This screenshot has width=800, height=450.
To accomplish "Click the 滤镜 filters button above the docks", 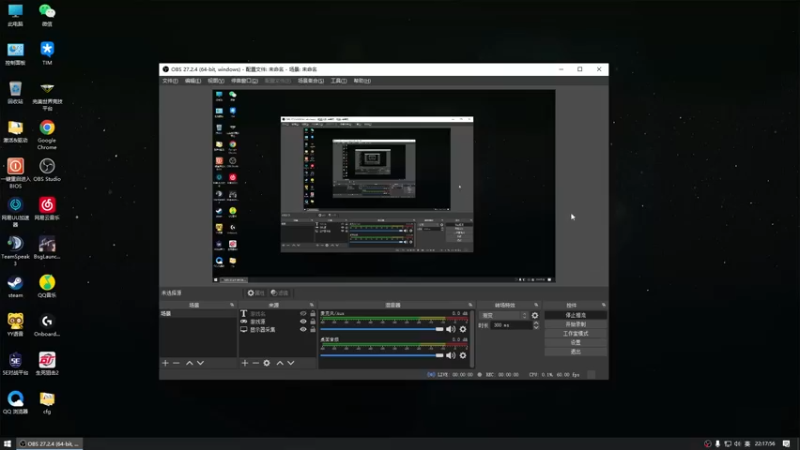I will tap(280, 293).
